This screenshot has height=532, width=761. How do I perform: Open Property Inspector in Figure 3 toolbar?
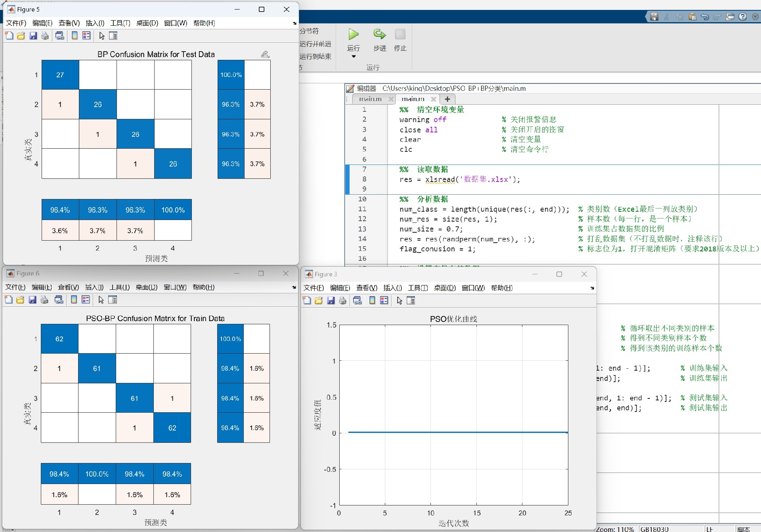coord(411,300)
